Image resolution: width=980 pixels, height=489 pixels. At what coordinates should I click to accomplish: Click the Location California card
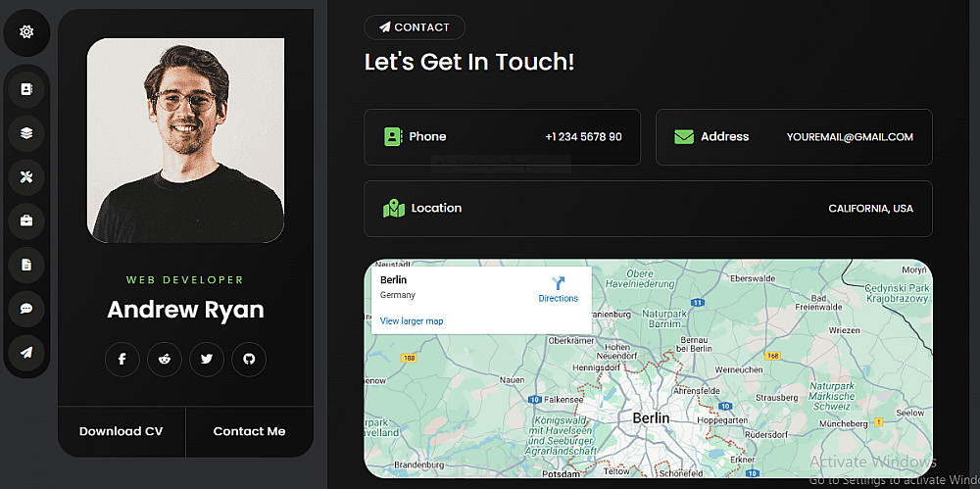coord(648,209)
